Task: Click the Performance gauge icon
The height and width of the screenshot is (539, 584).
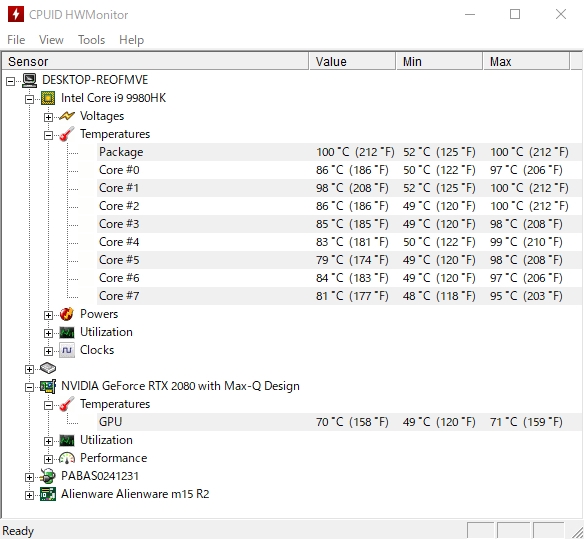Action: click(x=67, y=458)
